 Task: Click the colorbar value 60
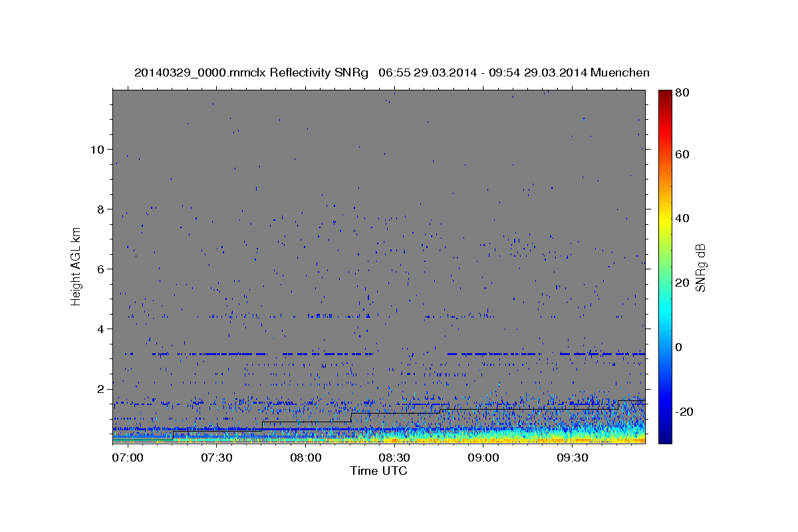coord(682,154)
